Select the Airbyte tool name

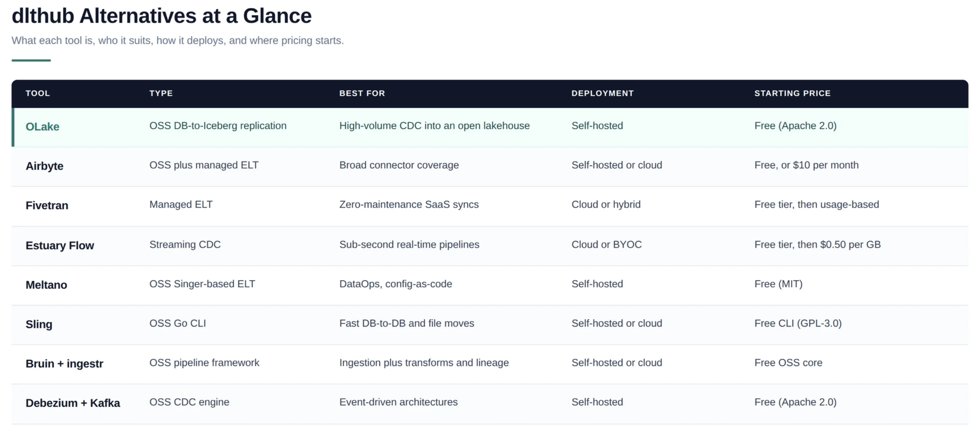[x=44, y=166]
